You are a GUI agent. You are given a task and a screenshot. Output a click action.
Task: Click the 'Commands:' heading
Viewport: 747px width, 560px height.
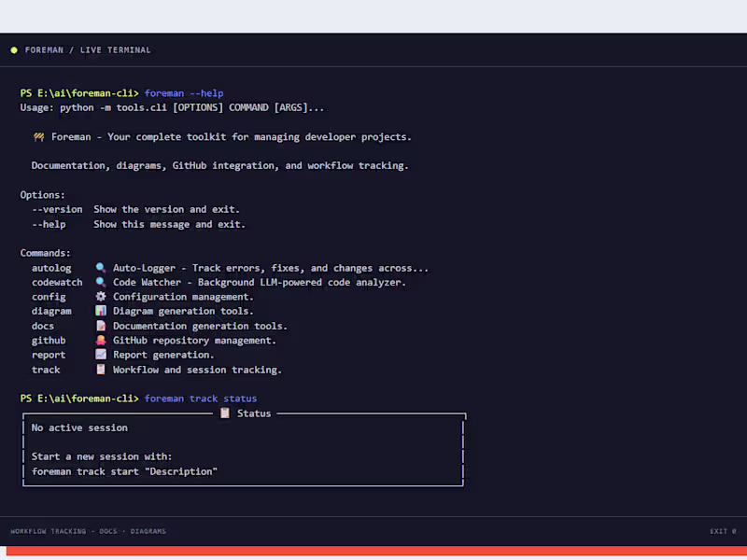tap(45, 253)
